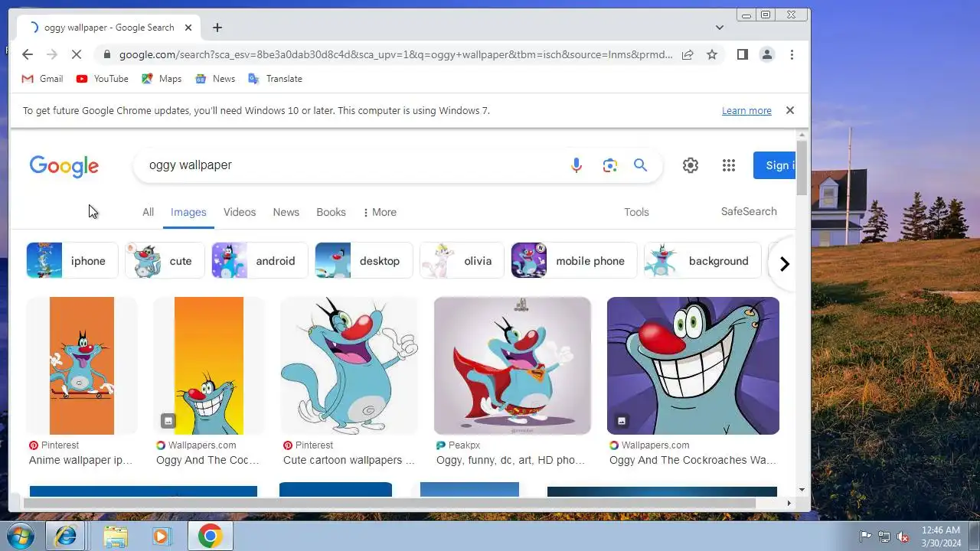The width and height of the screenshot is (980, 551).
Task: Open "Oggy, funny, dc, art" result title
Action: pyautogui.click(x=511, y=460)
